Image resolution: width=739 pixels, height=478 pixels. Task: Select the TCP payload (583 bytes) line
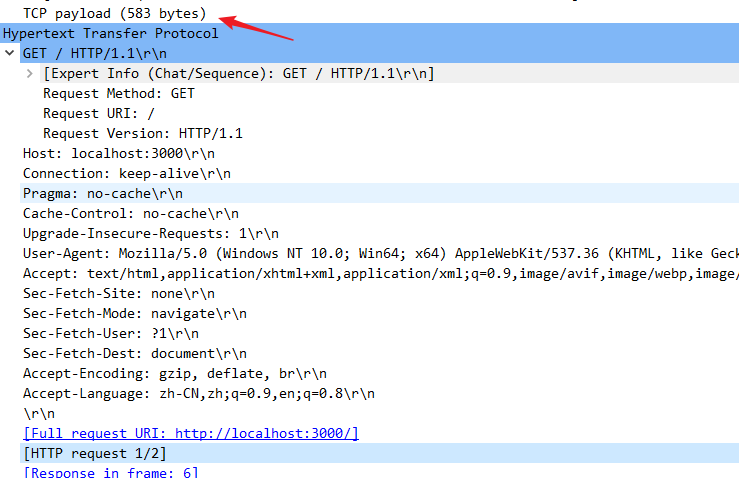[x=114, y=14]
